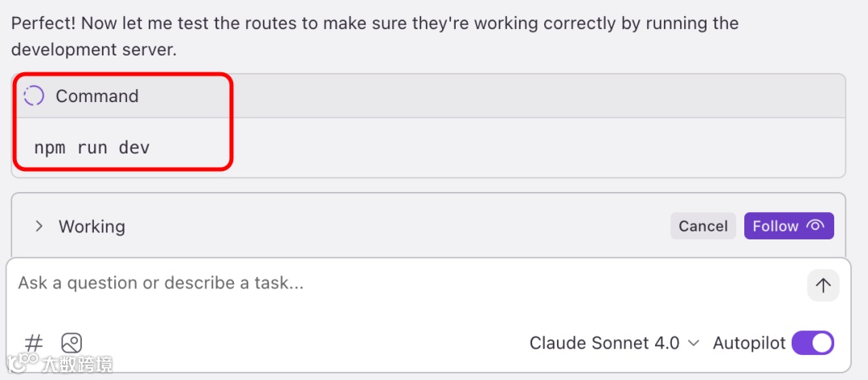This screenshot has height=380, width=868.
Task: Click the spinning loader icon beside Command
Action: 34,96
